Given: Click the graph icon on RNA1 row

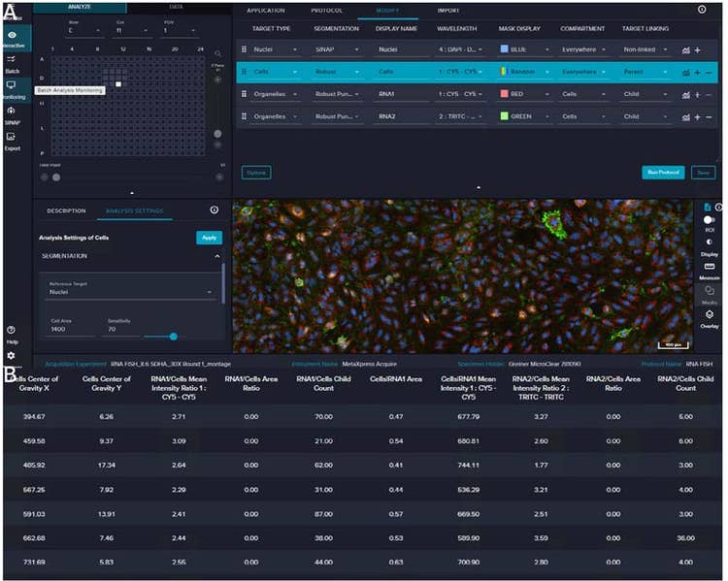Looking at the screenshot, I should click(x=685, y=95).
